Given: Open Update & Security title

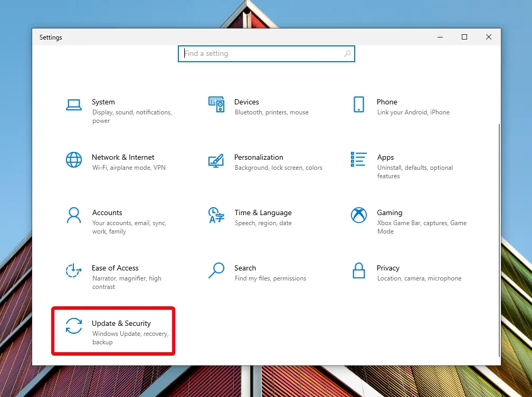Looking at the screenshot, I should pos(121,323).
